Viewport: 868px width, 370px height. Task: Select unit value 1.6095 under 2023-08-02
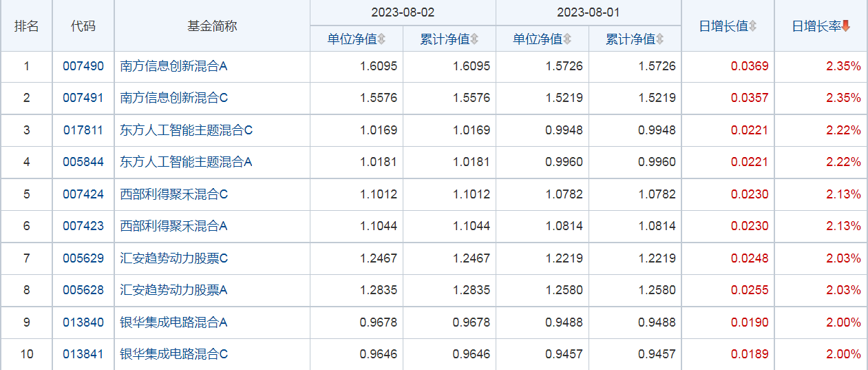click(x=379, y=67)
